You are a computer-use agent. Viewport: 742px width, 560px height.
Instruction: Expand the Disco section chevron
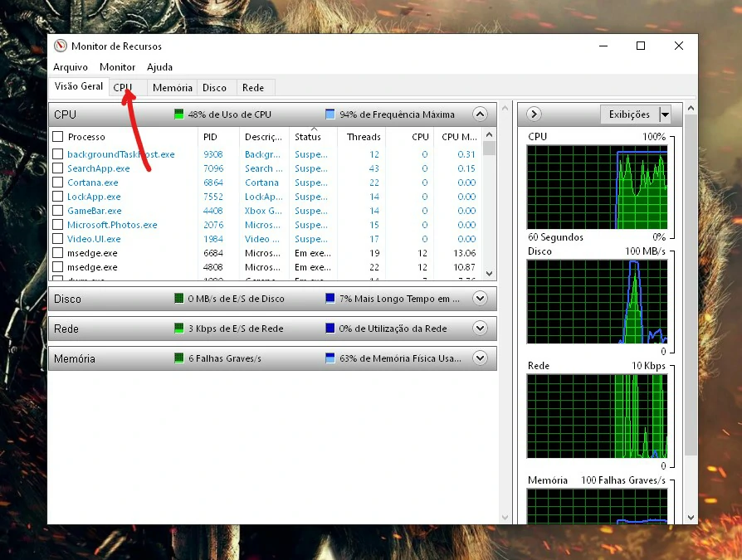point(480,299)
